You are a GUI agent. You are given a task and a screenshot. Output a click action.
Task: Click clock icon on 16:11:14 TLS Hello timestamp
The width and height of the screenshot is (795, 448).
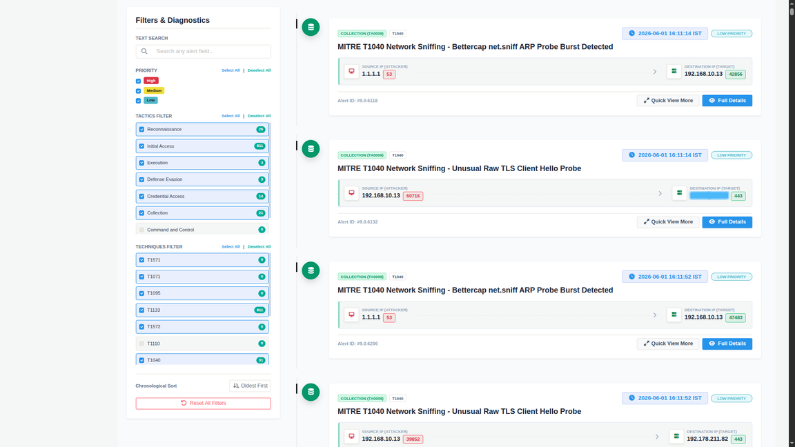point(632,155)
